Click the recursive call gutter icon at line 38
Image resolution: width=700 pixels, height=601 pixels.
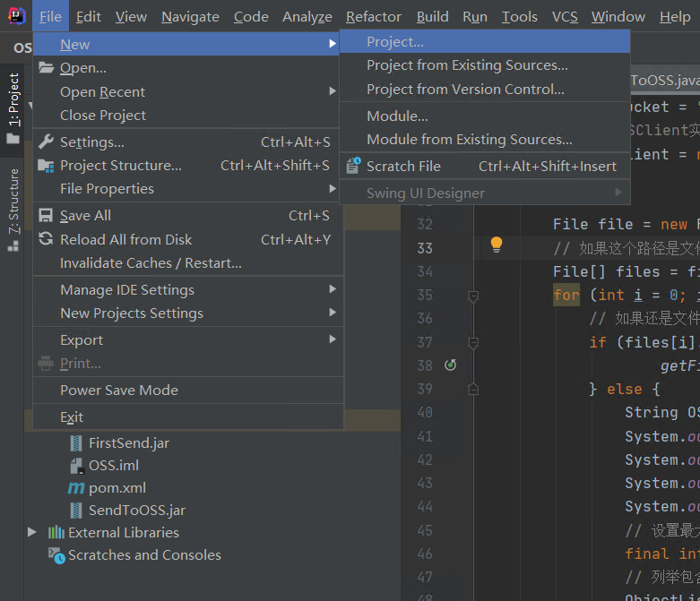point(451,365)
